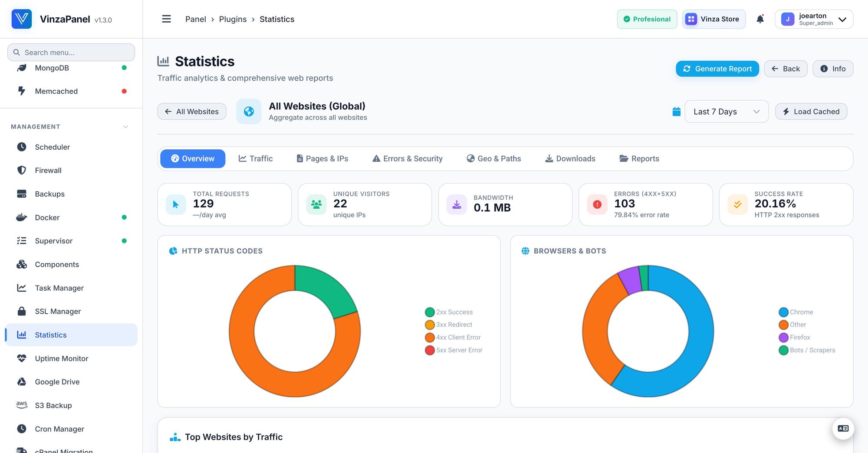Viewport: 868px width, 453px height.
Task: Click the Bandwidth download icon
Action: (457, 204)
